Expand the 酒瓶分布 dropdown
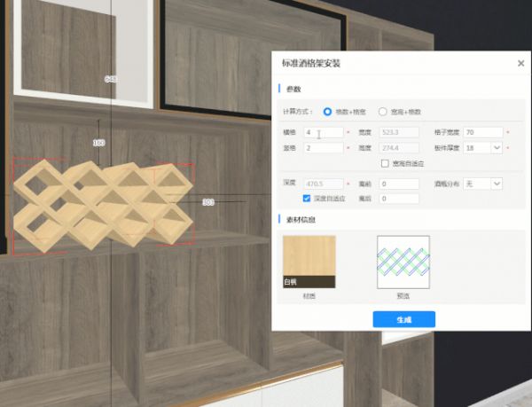The image size is (532, 407). 496,183
